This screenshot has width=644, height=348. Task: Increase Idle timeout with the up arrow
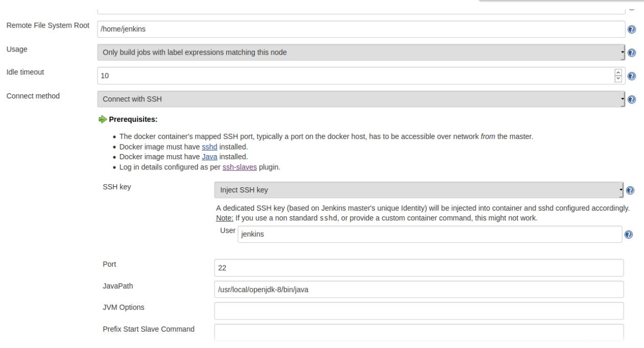click(x=619, y=73)
